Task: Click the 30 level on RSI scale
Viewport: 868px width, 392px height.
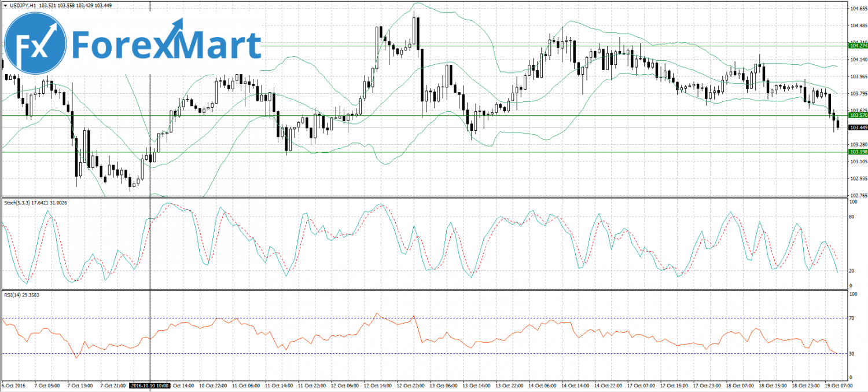Action: pos(852,353)
